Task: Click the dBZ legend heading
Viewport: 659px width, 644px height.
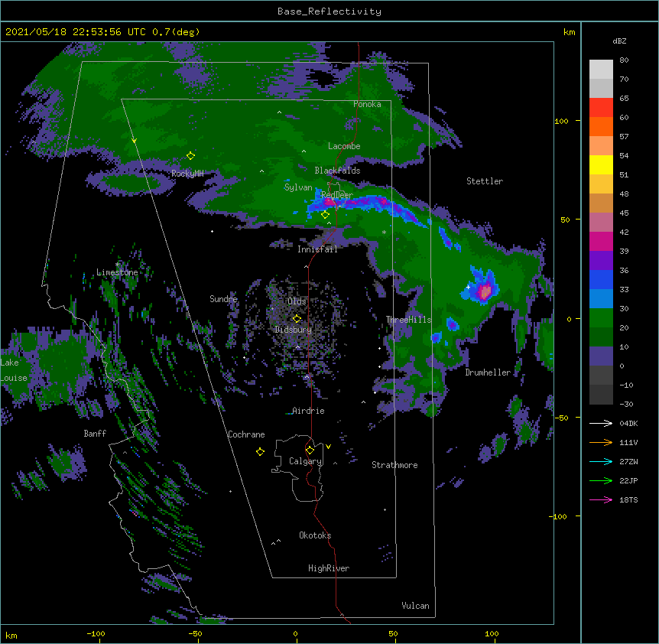Action: pos(619,41)
